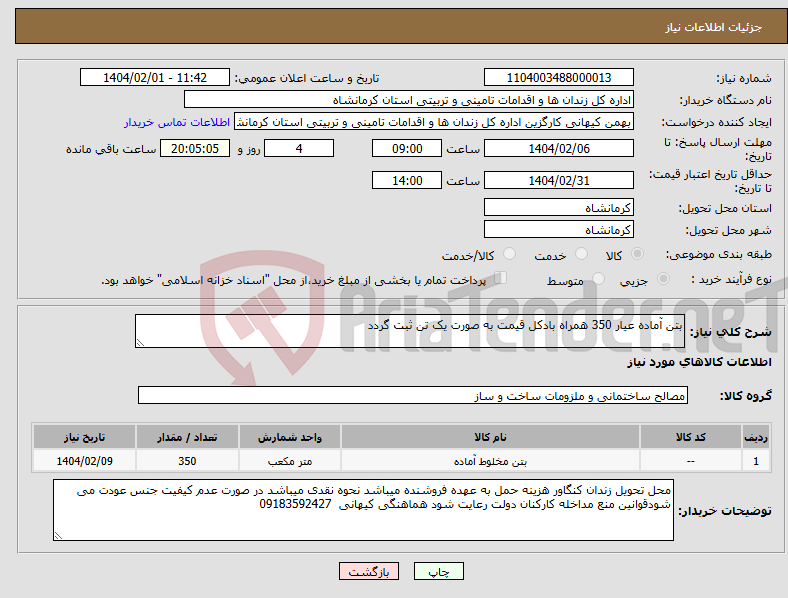Open اطلاعات تماس خریدار link
788x598 pixels.
coord(177,122)
